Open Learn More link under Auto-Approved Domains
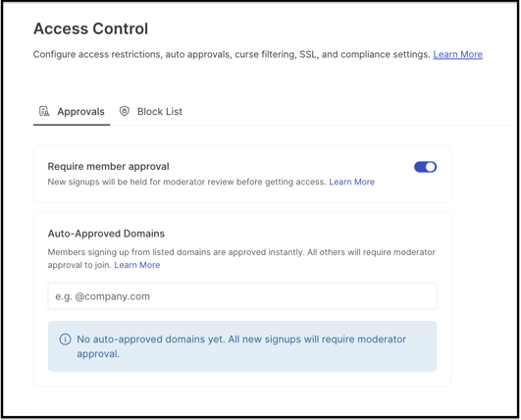 click(137, 265)
